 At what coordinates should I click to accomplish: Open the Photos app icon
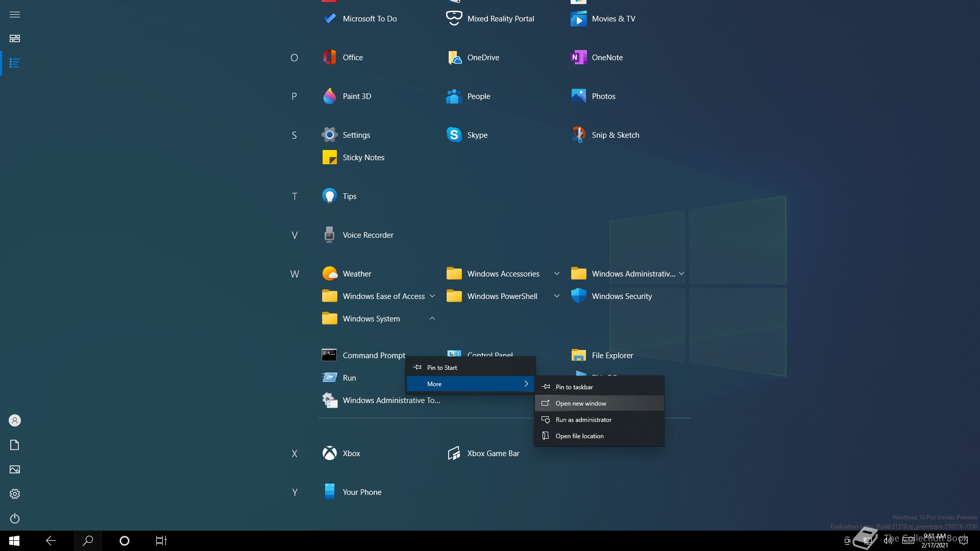point(578,96)
